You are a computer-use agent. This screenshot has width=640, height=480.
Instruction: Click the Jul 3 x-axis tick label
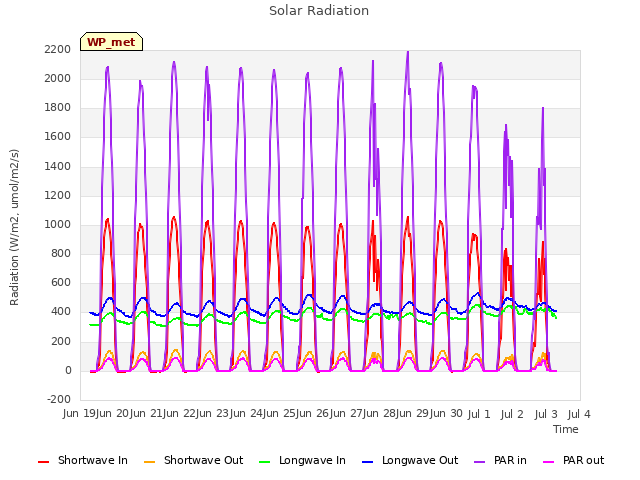pyautogui.click(x=546, y=415)
